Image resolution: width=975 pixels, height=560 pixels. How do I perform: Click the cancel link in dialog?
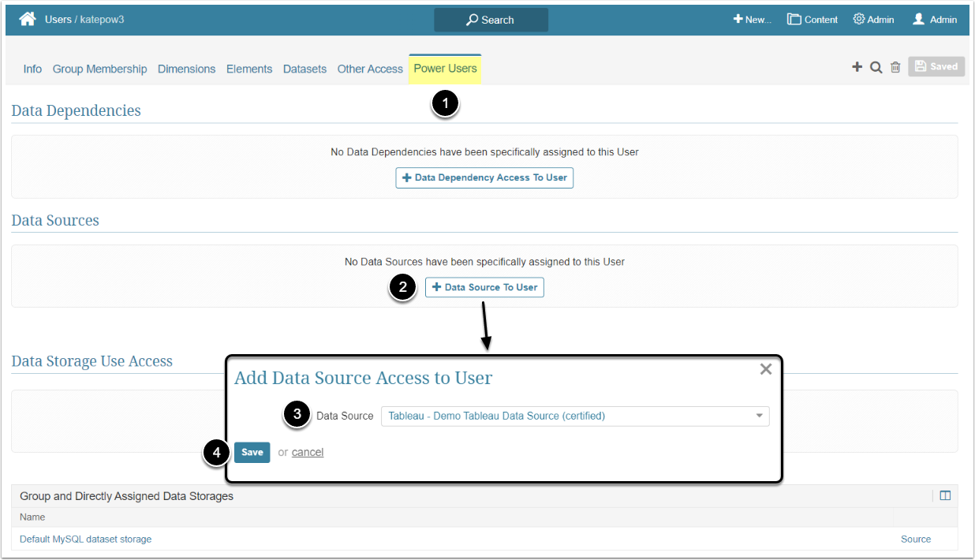point(308,452)
